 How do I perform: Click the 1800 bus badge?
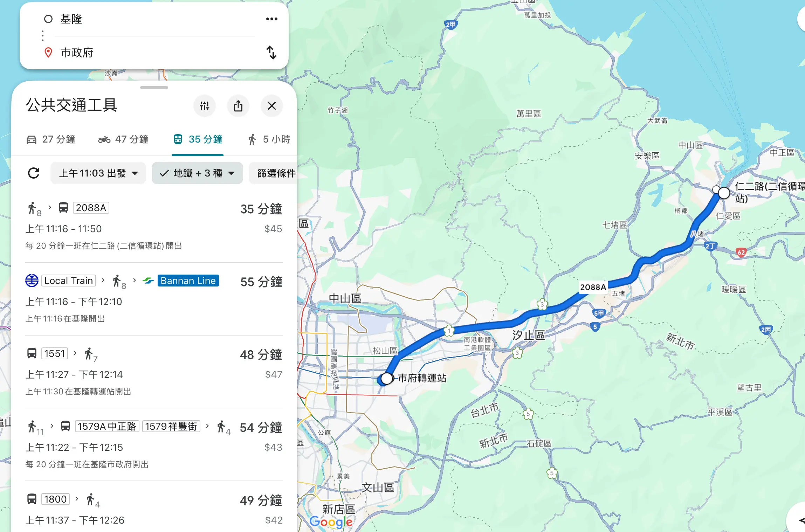55,499
